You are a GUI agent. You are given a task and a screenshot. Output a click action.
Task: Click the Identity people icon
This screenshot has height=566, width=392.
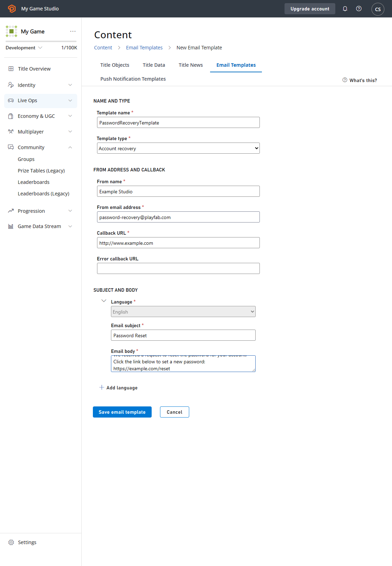pos(11,85)
